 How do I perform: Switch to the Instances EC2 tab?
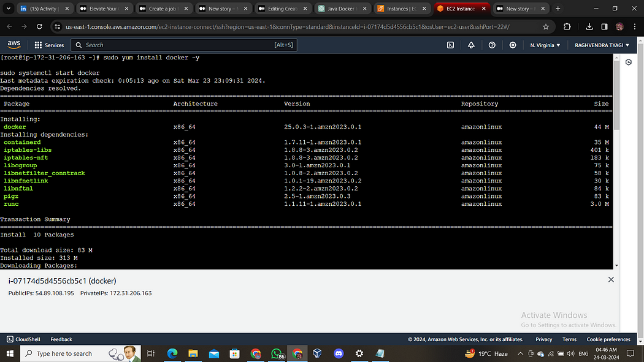(x=400, y=9)
